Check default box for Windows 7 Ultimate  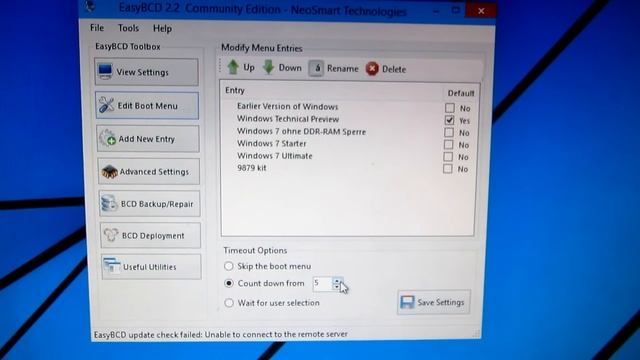(448, 157)
